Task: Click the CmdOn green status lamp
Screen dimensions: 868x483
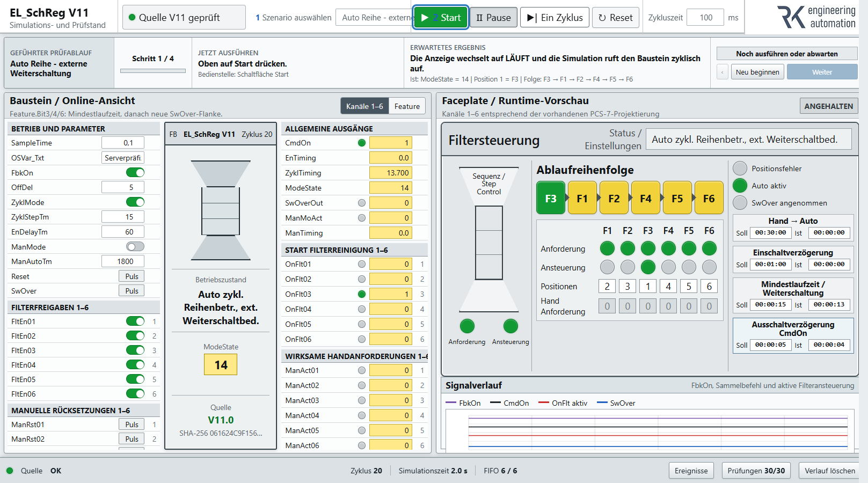Action: pyautogui.click(x=362, y=143)
